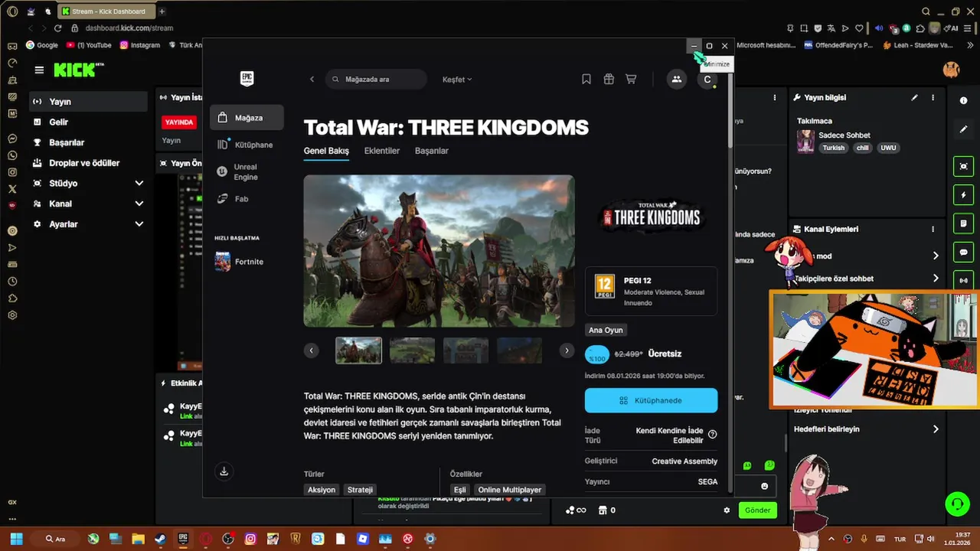The image size is (980, 551).
Task: Click the Windows Start button
Action: 16,539
